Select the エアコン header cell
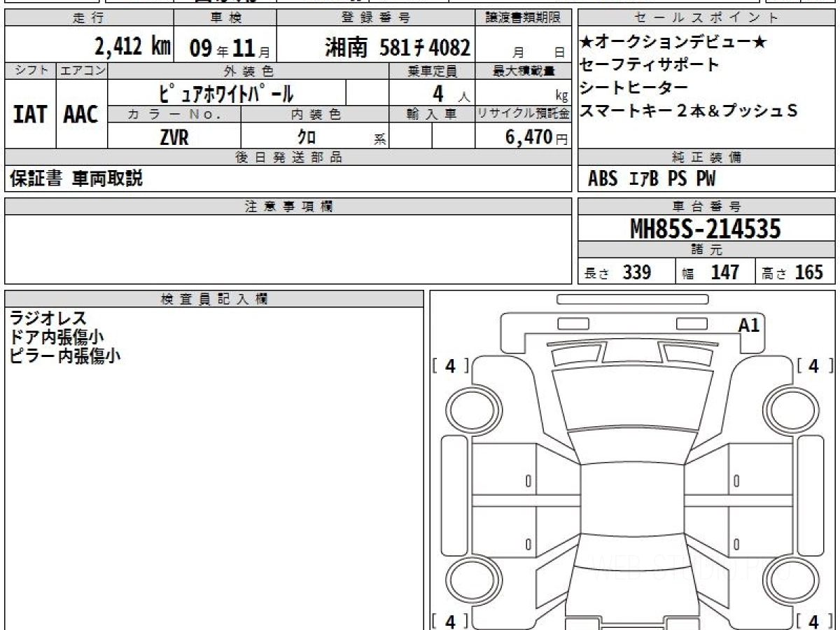Image resolution: width=840 pixels, height=630 pixels. (x=82, y=71)
